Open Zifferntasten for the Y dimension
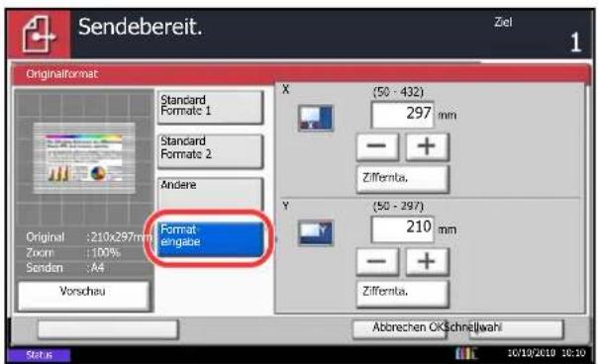 coord(402,294)
